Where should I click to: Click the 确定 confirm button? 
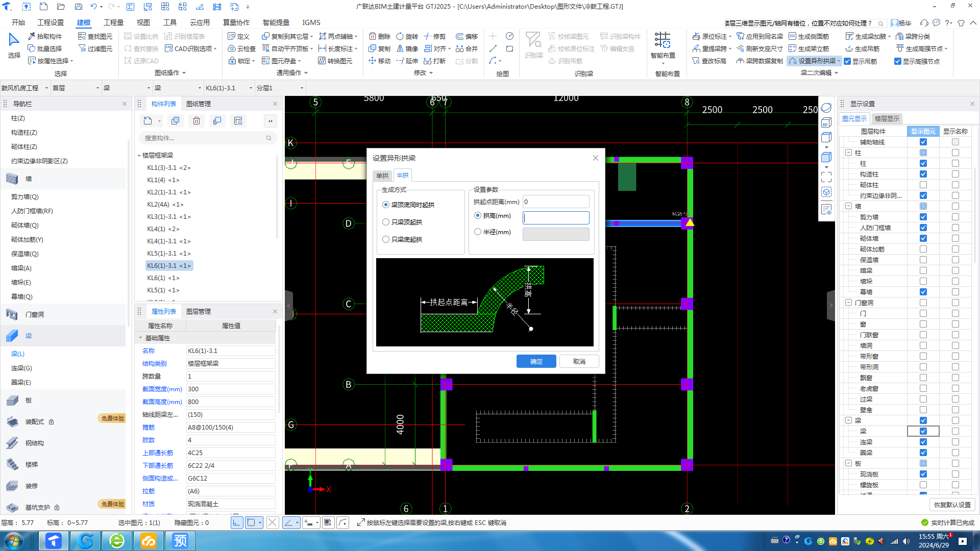pyautogui.click(x=536, y=361)
